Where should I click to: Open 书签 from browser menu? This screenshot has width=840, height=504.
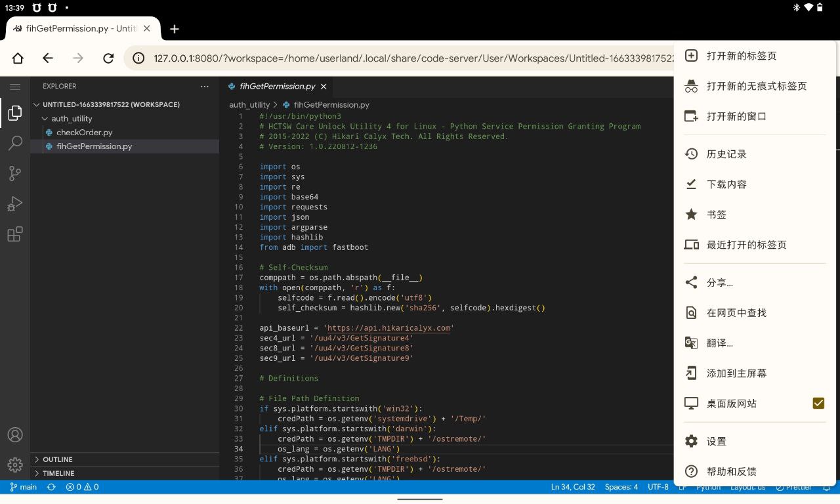755,215
